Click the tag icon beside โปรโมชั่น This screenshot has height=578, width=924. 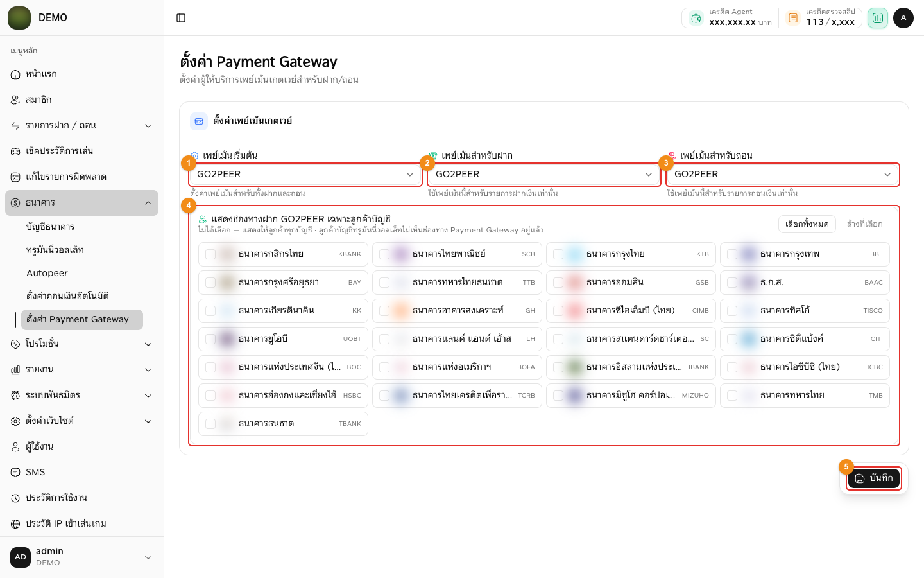point(15,344)
